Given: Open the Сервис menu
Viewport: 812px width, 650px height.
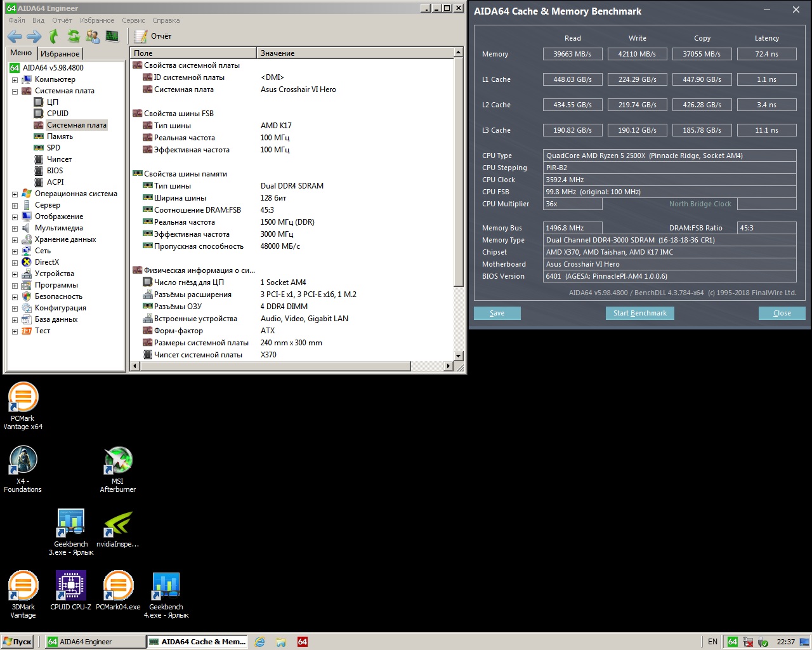Looking at the screenshot, I should click(x=133, y=20).
